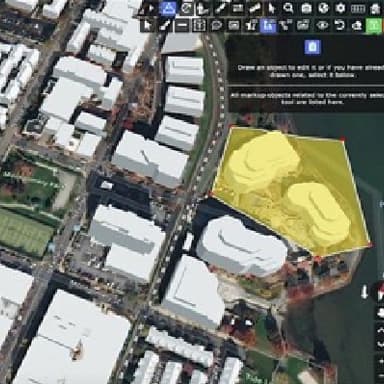Click the circular icon next to blue tool
Viewport: 384px width, 384px height.
186,8
